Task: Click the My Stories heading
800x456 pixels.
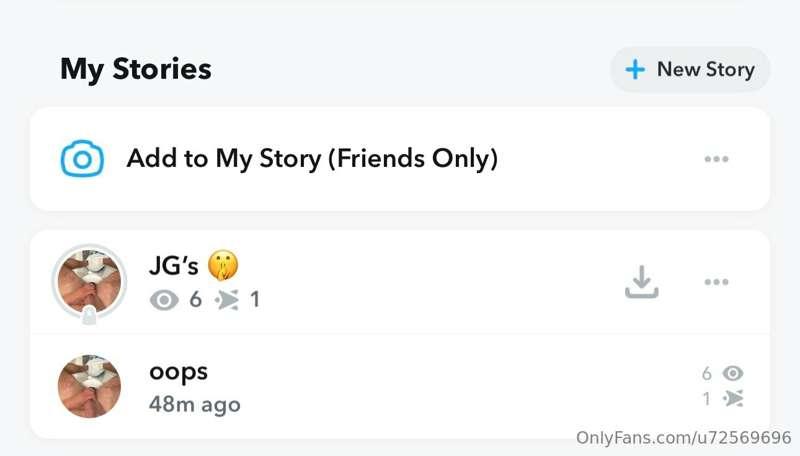Action: point(136,69)
